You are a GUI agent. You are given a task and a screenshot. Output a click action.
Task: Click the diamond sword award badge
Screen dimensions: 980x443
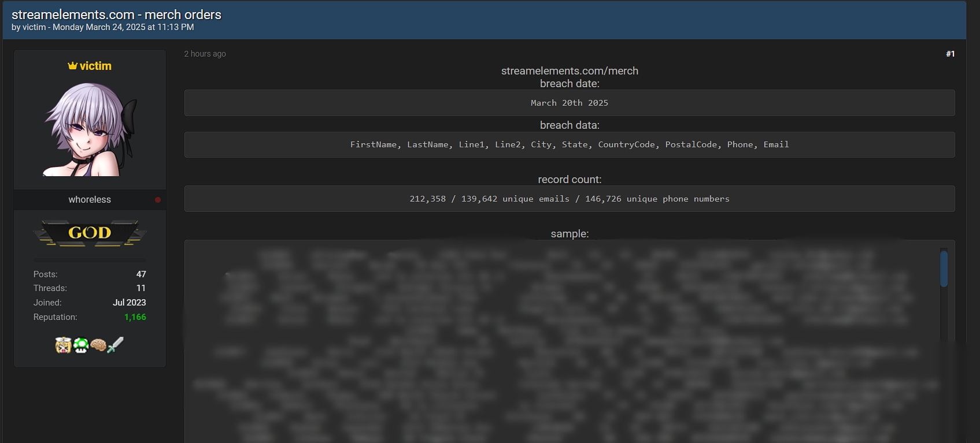(116, 345)
